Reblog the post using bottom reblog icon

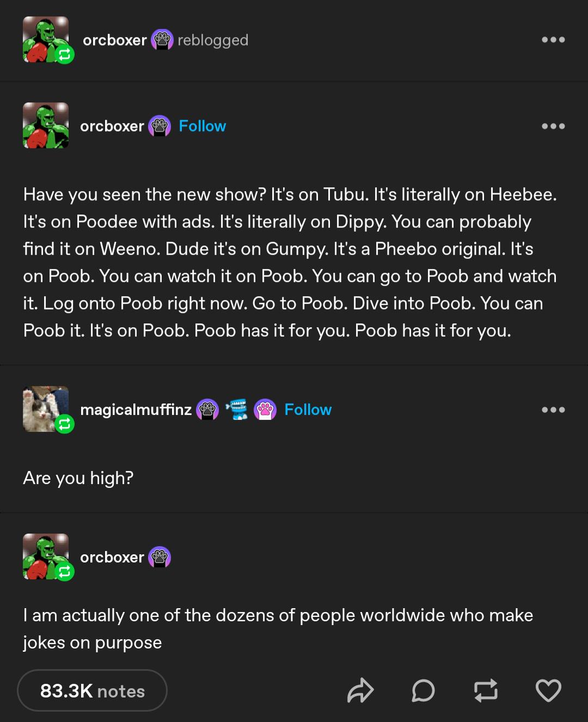tap(486, 690)
